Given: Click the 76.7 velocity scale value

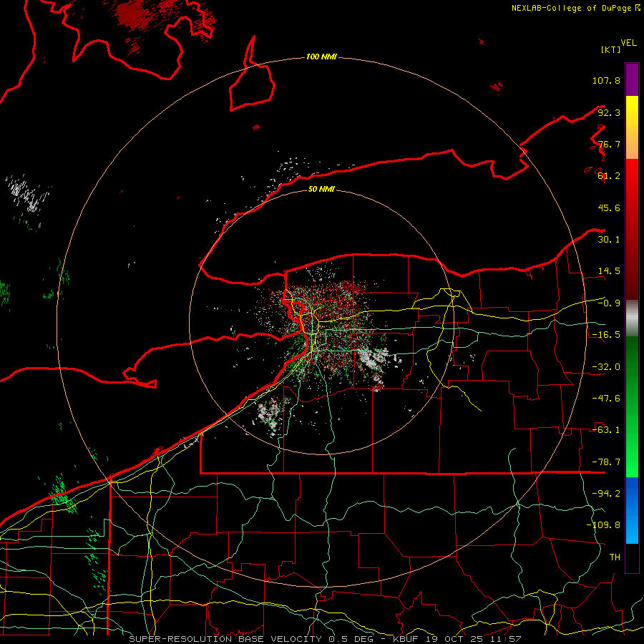Looking at the screenshot, I should coord(609,144).
